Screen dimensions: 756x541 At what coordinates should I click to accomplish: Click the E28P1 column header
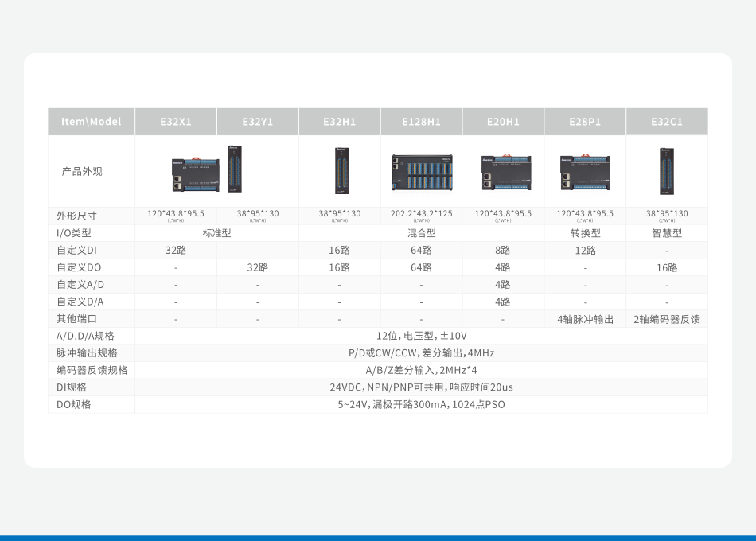(585, 122)
